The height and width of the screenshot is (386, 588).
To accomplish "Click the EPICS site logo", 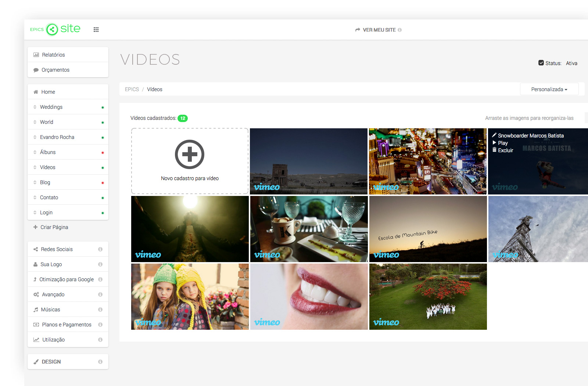I will [55, 29].
